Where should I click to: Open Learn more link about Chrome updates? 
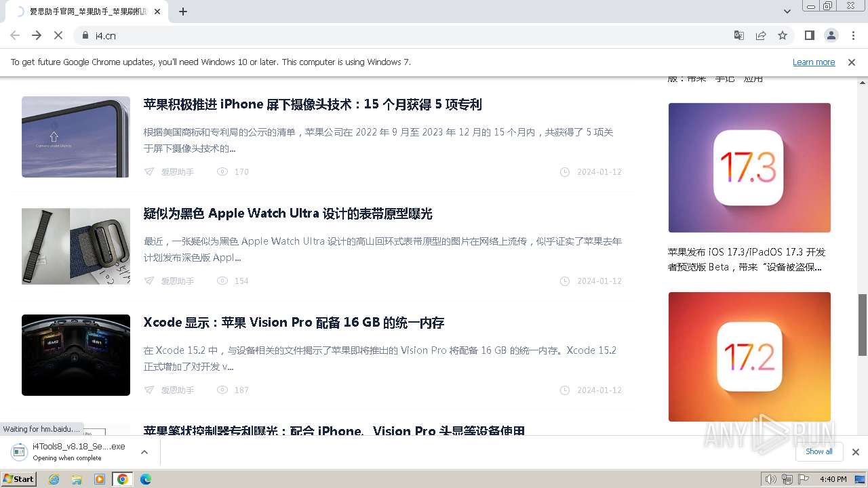pyautogui.click(x=814, y=62)
